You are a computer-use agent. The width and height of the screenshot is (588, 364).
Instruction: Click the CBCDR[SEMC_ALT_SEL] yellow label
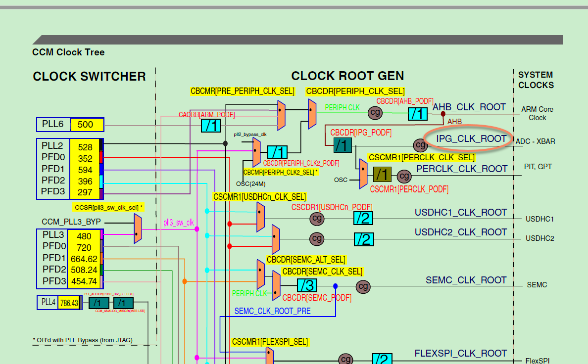306,260
